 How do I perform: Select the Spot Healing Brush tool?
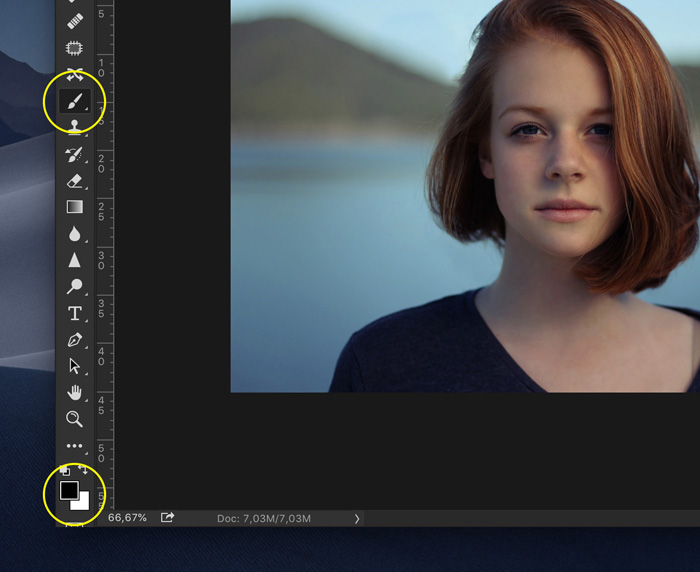tap(75, 21)
